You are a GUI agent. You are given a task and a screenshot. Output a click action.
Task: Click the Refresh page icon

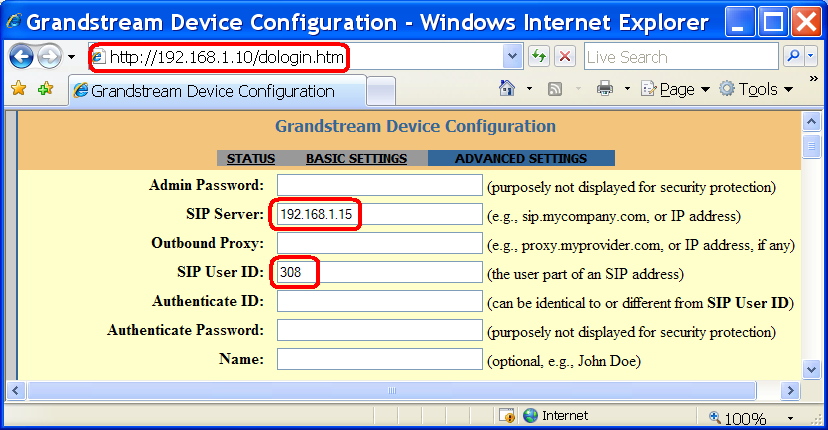tap(539, 56)
